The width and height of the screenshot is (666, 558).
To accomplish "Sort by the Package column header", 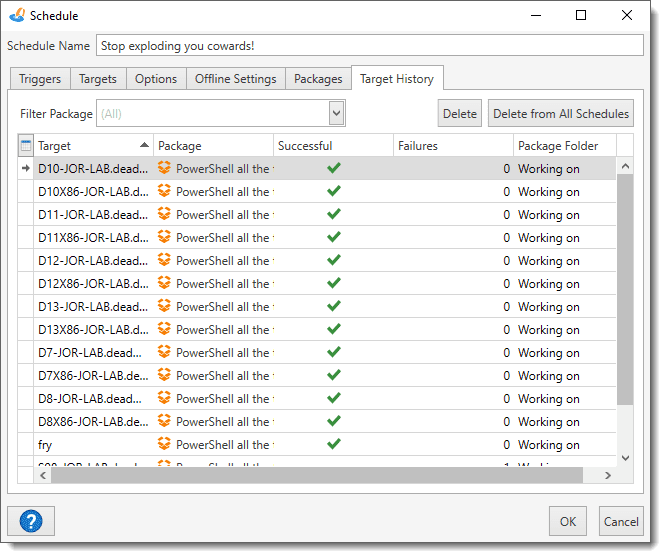I will [x=213, y=146].
